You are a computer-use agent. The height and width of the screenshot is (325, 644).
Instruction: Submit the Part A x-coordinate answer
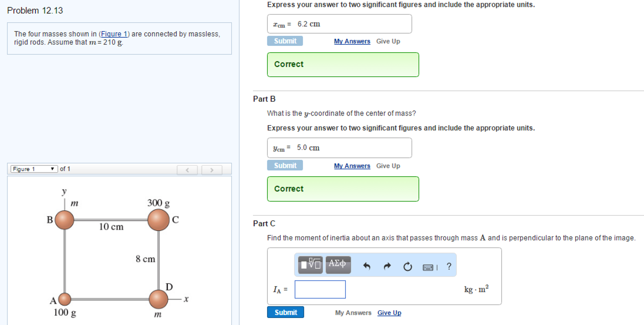285,41
